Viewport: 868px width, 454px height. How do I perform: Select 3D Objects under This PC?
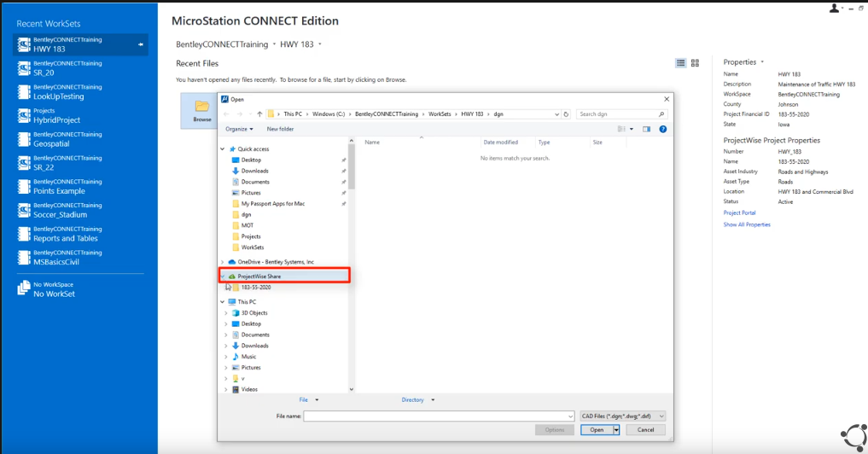pyautogui.click(x=254, y=313)
